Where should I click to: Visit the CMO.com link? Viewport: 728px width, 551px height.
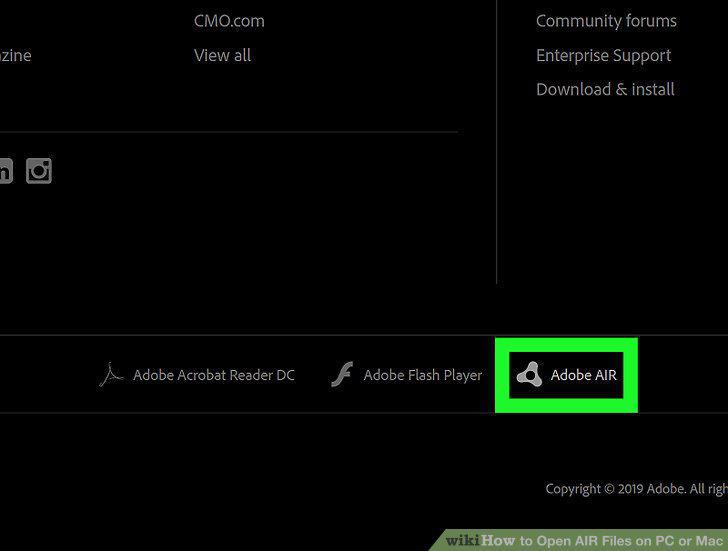pos(229,21)
